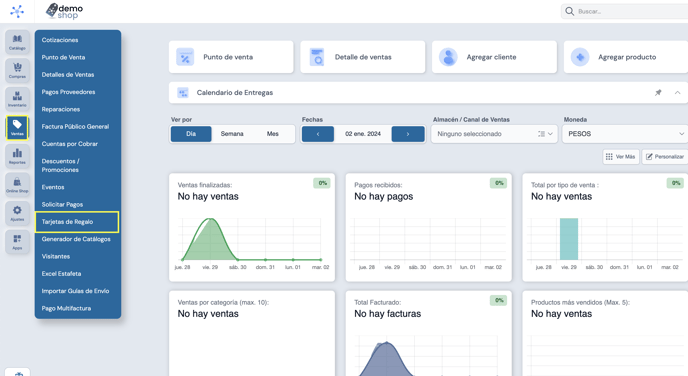Open Excel Estafeta menu item
Viewport: 688px width, 376px height.
coord(61,274)
